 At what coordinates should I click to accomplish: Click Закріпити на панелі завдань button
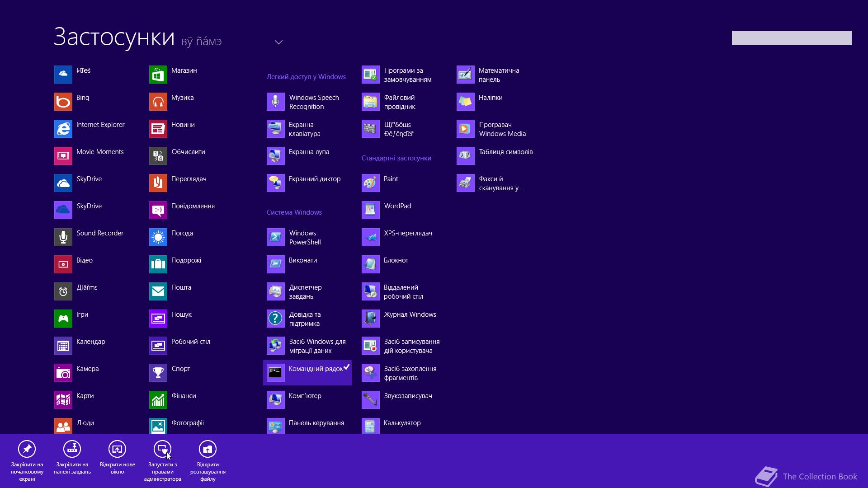point(72,457)
